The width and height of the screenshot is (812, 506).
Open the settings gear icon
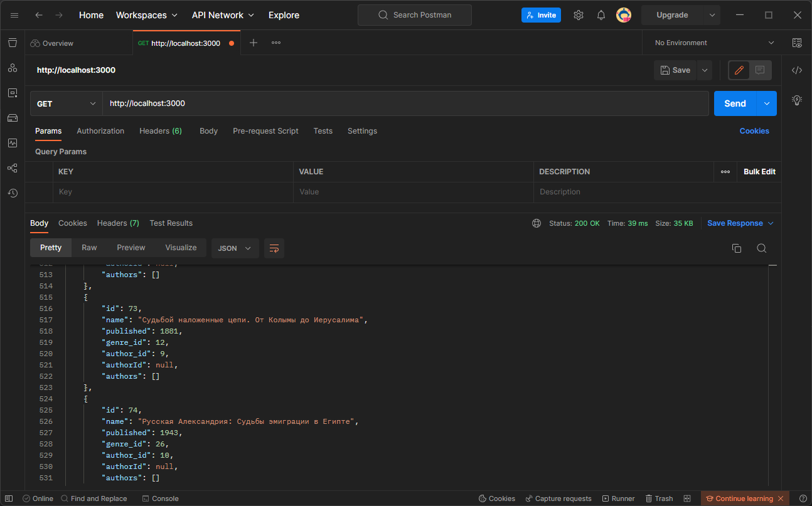(x=579, y=15)
